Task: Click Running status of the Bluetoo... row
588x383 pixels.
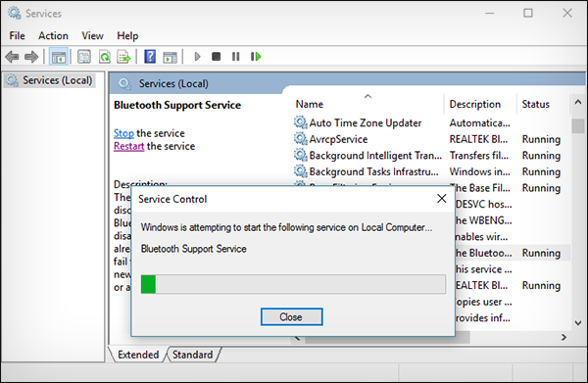Action: (541, 253)
